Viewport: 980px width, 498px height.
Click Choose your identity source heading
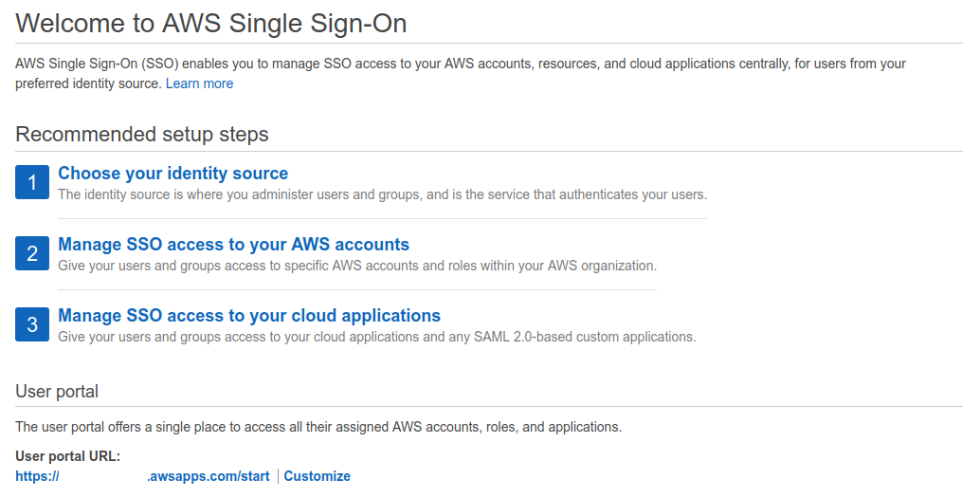[x=173, y=174]
